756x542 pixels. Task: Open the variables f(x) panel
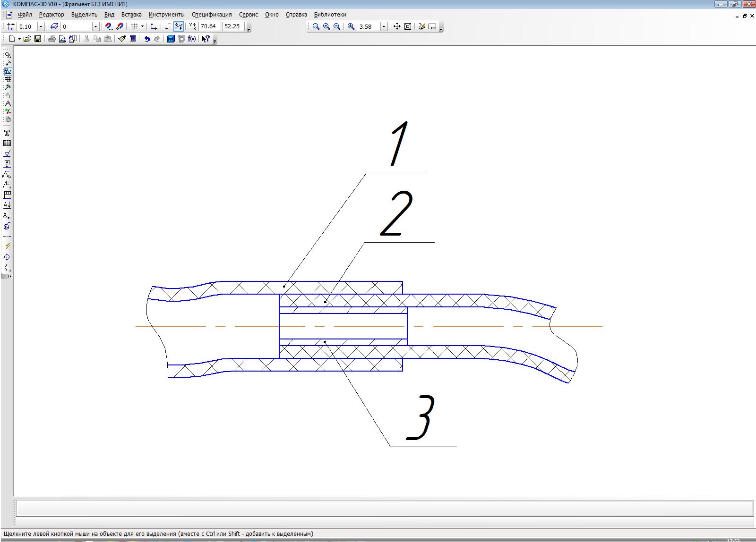pyautogui.click(x=192, y=39)
